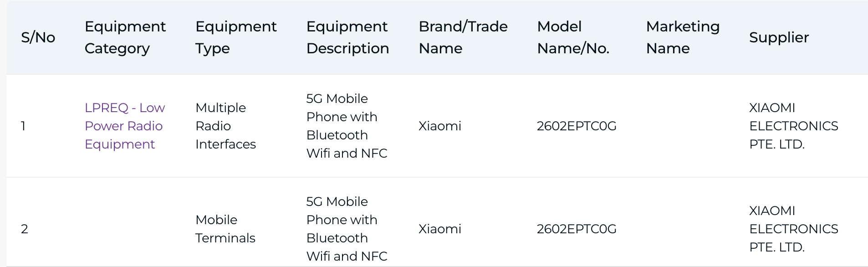Select the Multiple Radio Interfaces cell
This screenshot has width=868, height=267.
point(225,126)
